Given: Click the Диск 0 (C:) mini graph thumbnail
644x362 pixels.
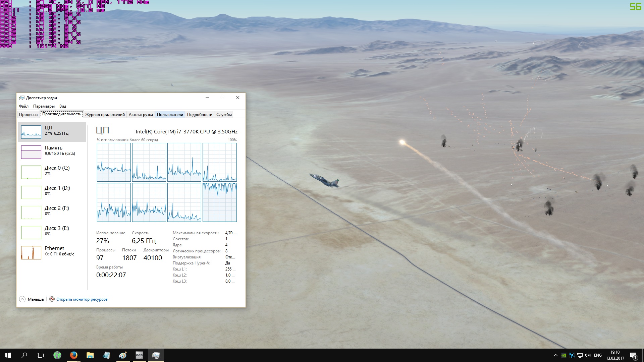Looking at the screenshot, I should point(31,172).
